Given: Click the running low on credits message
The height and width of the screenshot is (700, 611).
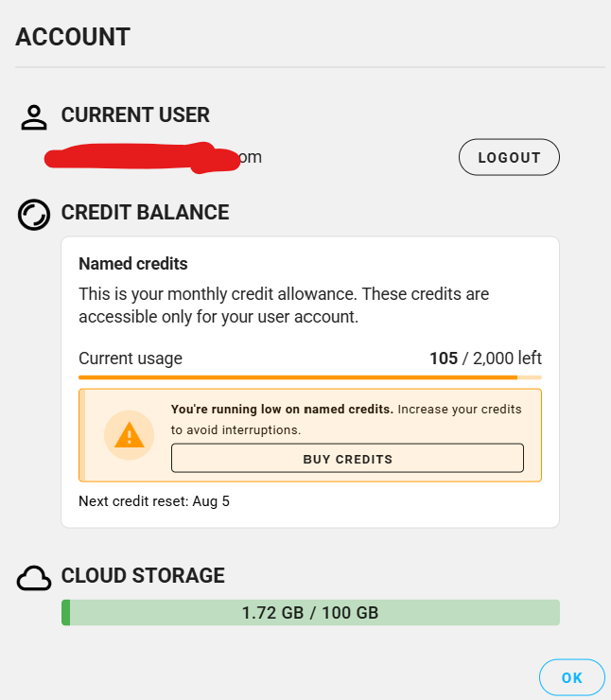Looking at the screenshot, I should click(346, 420).
